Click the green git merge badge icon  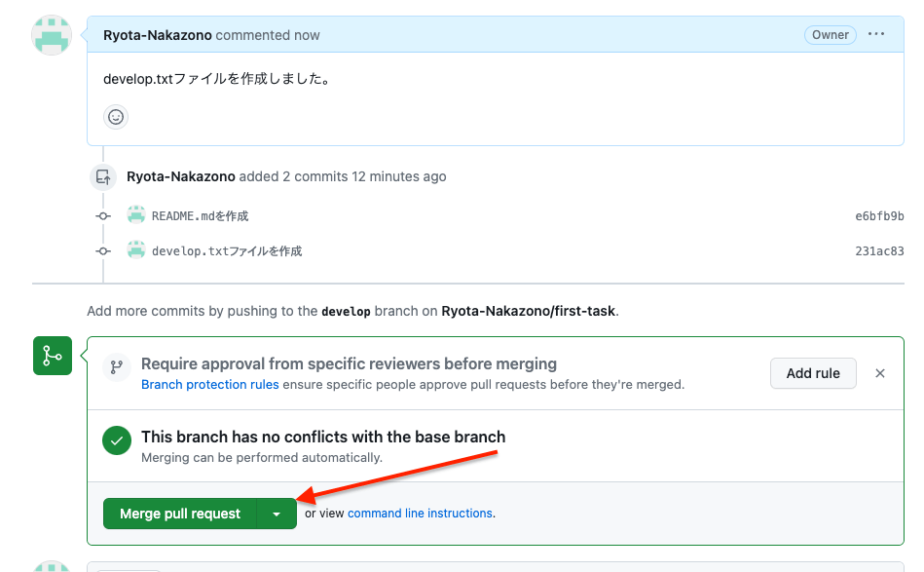(x=53, y=356)
